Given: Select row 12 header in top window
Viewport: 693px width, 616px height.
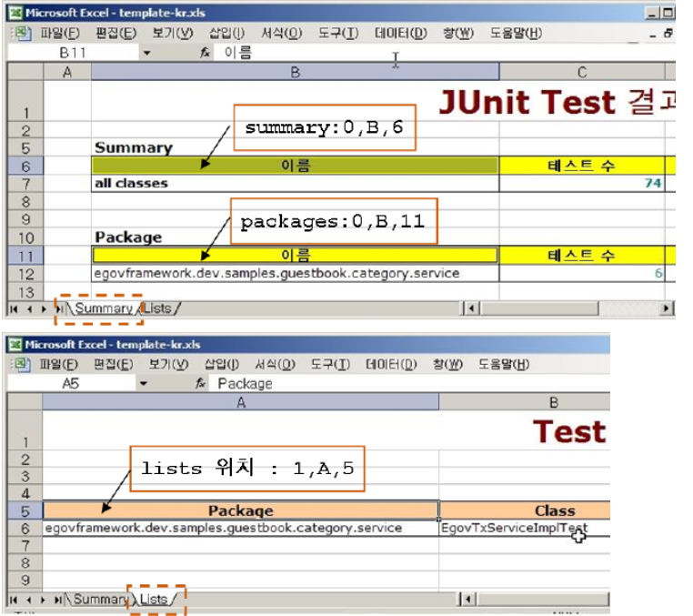Looking at the screenshot, I should 25,274.
